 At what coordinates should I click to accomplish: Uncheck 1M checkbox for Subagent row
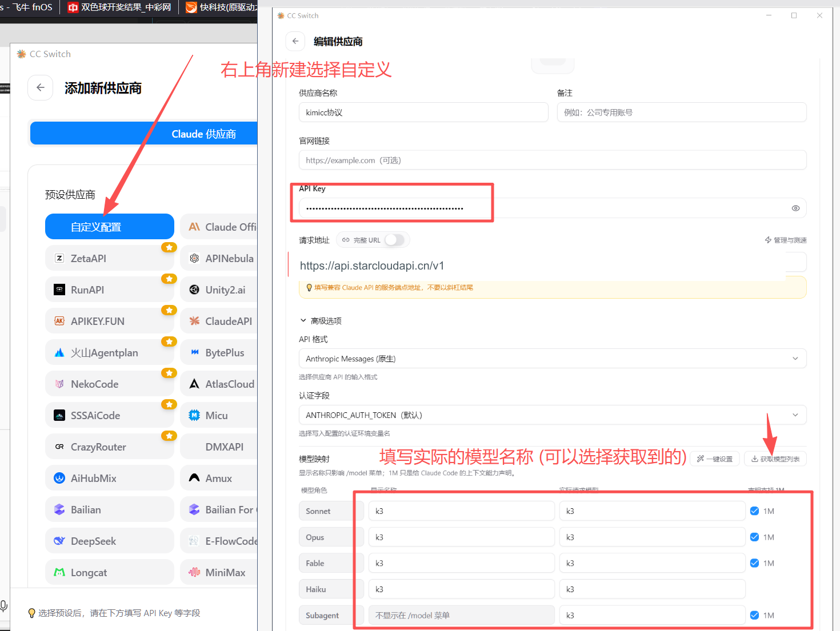click(754, 616)
